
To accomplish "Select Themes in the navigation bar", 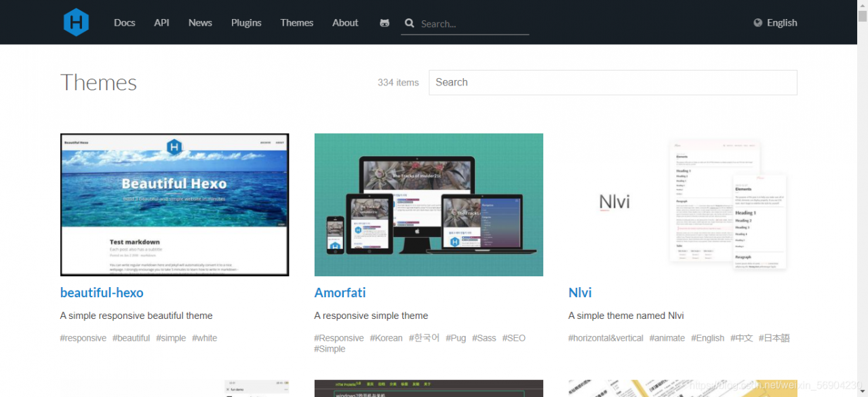I will pyautogui.click(x=297, y=22).
